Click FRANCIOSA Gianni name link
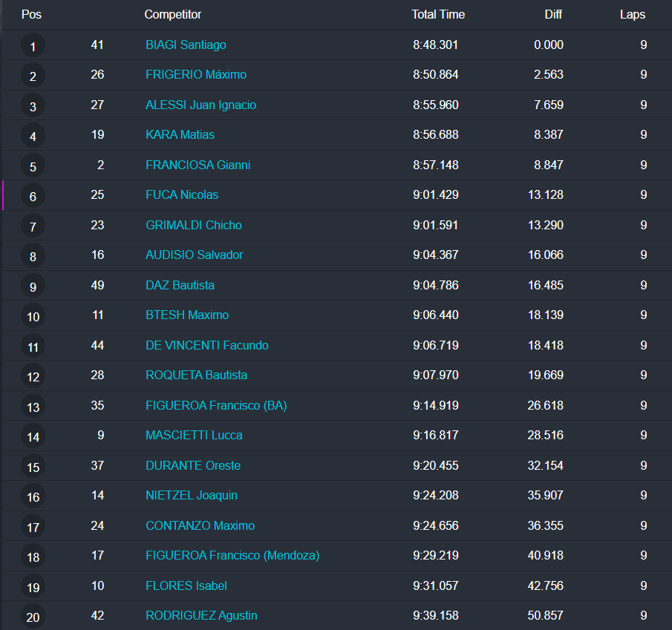 [x=198, y=165]
